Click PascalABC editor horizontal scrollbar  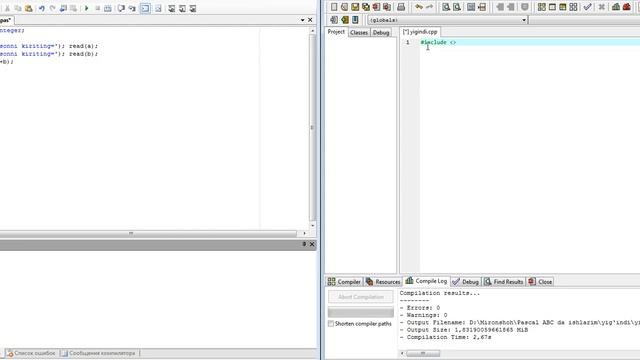coord(149,233)
